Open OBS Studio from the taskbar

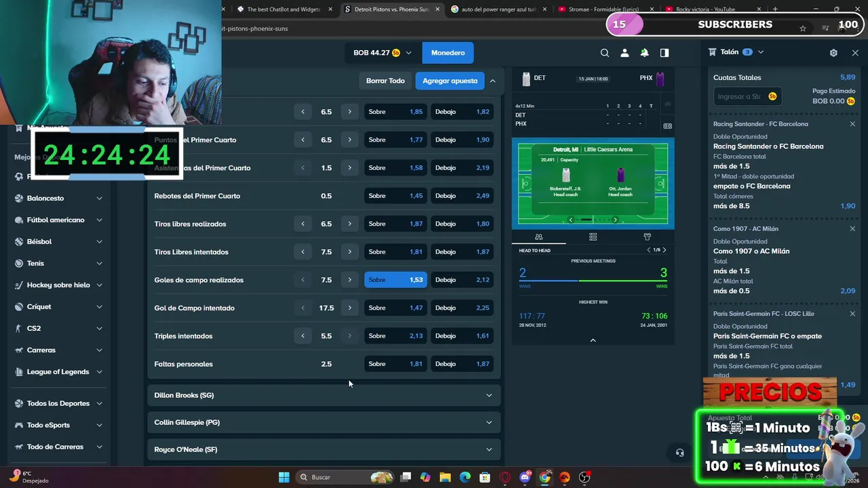585,477
